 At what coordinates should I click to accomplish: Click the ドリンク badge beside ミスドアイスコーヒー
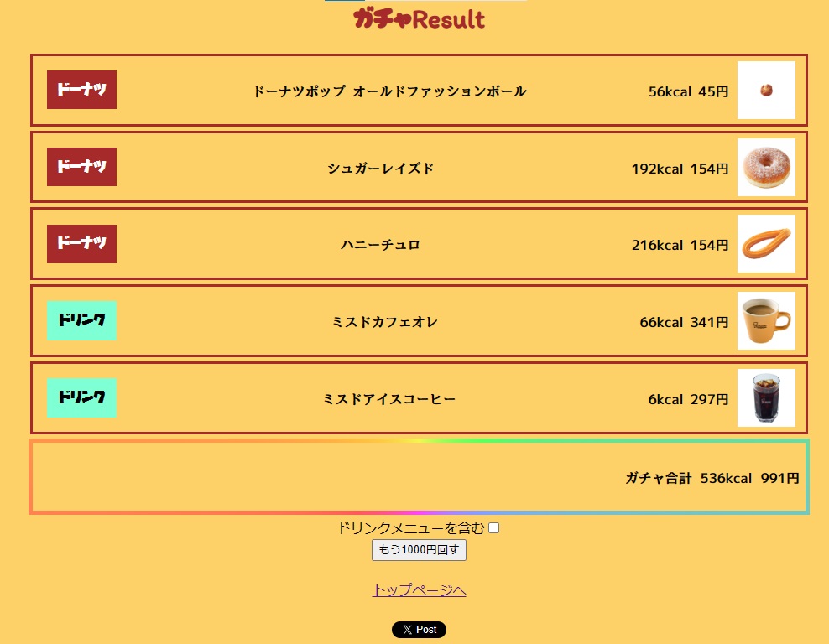pyautogui.click(x=81, y=398)
